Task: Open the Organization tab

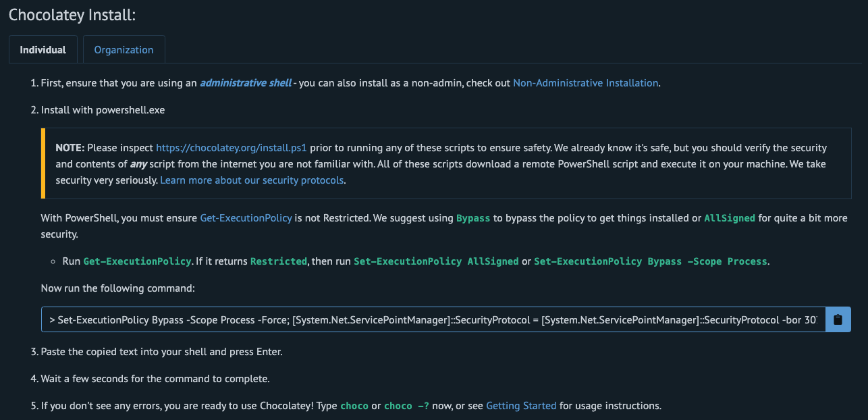Action: 124,49
